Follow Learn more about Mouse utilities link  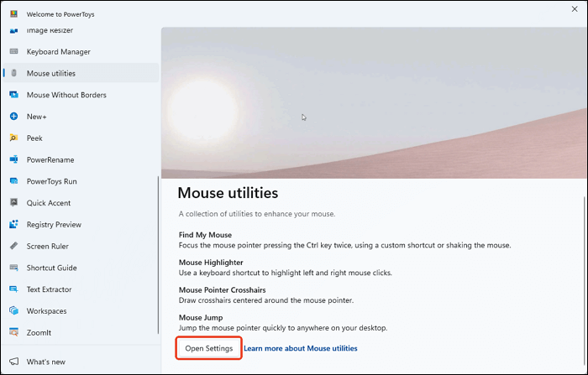[301, 348]
